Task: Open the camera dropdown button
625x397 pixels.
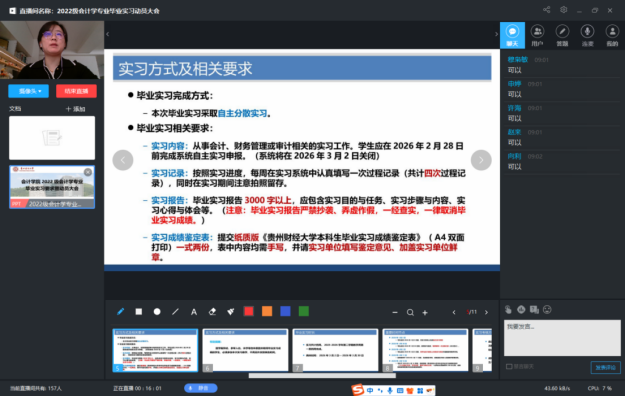Action: pyautogui.click(x=29, y=91)
